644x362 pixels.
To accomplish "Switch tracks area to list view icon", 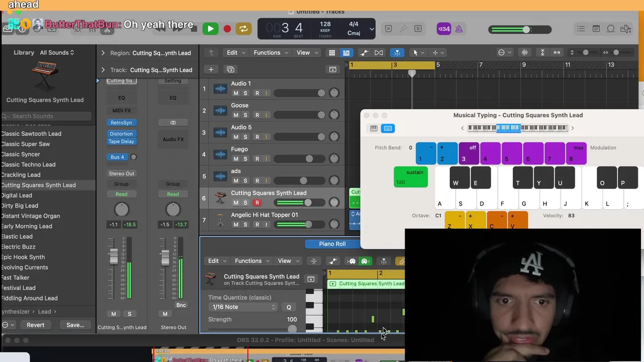I will tap(346, 52).
